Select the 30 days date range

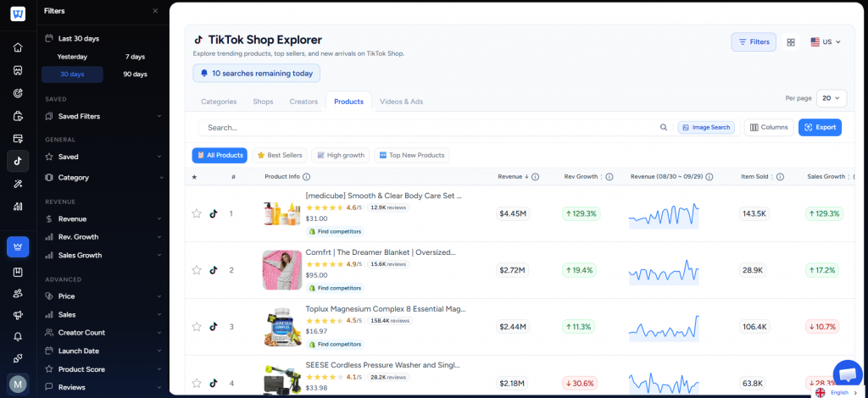click(x=72, y=75)
